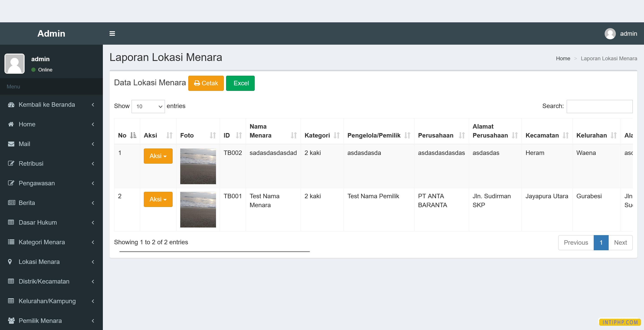644x330 pixels.
Task: Click the horizontal table scrollbar
Action: pyautogui.click(x=214, y=251)
